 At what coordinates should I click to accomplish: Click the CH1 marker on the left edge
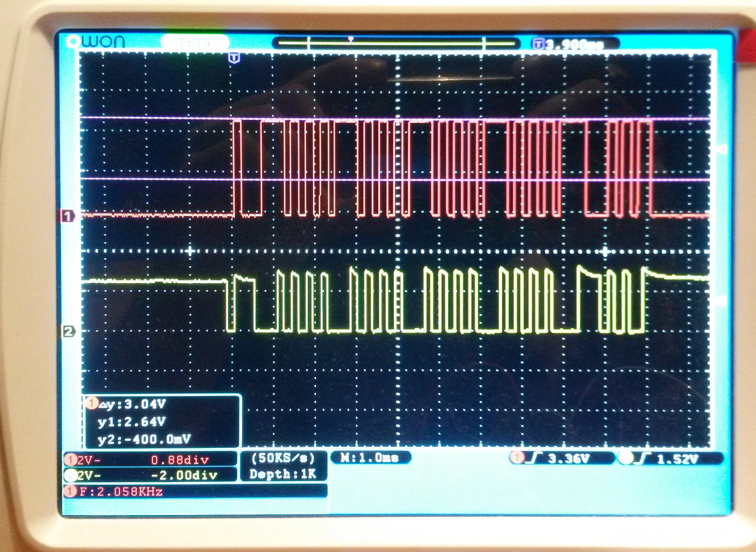[68, 216]
